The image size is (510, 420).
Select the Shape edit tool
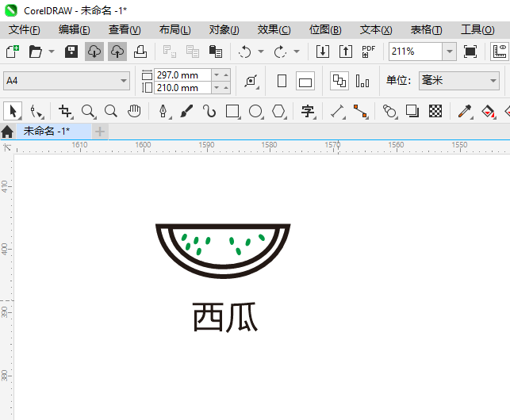coord(36,112)
